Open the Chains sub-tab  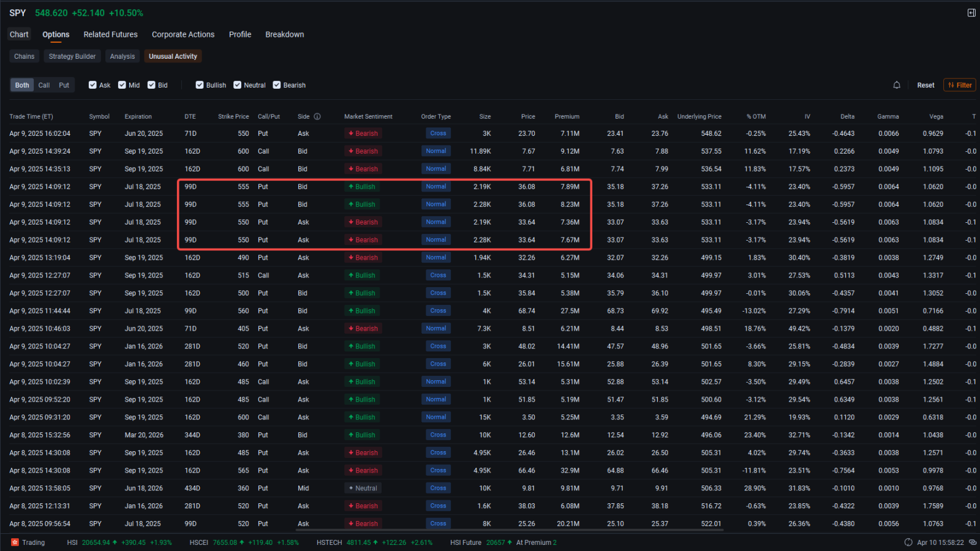click(x=24, y=56)
